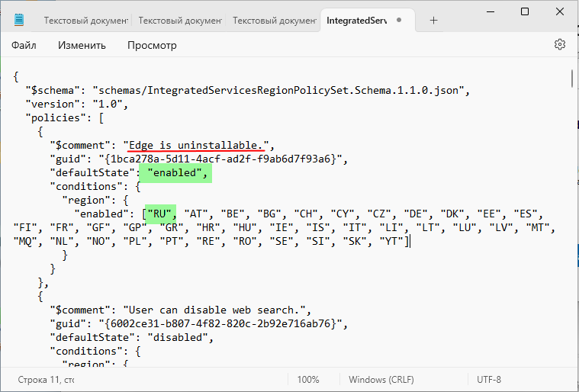
Task: Click the Windows (CRLF) line ending status
Action: click(x=381, y=380)
